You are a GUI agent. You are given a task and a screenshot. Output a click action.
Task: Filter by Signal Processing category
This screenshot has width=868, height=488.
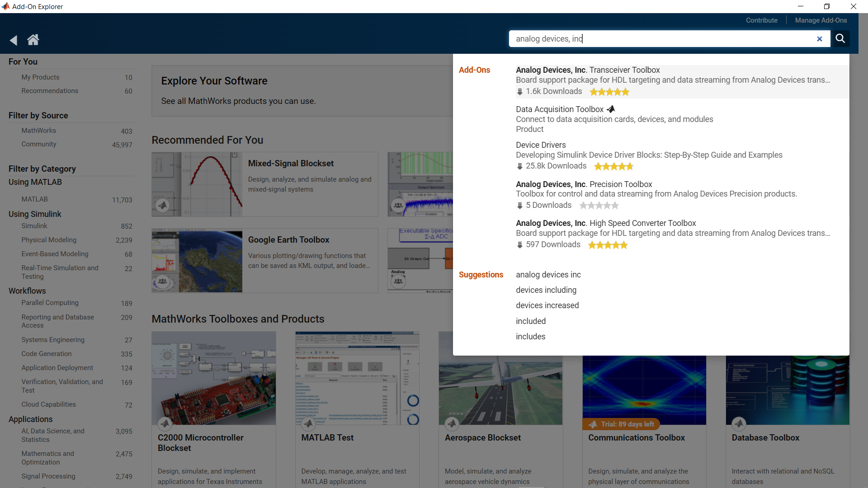(48, 476)
